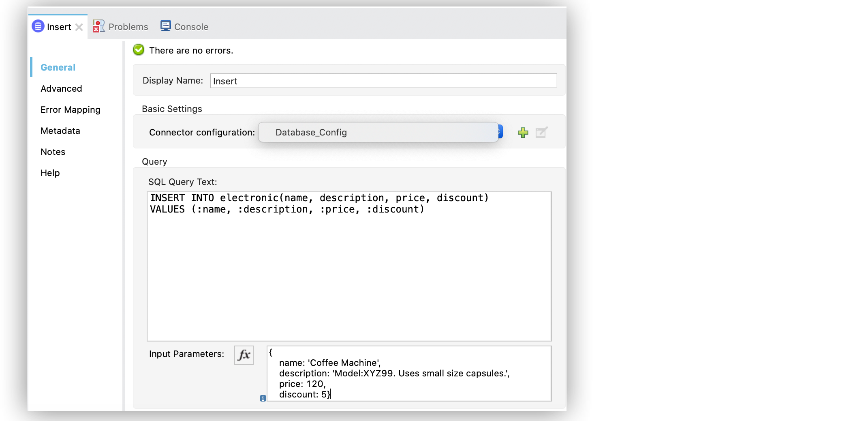Click the green 'no errors' status icon

[138, 49]
